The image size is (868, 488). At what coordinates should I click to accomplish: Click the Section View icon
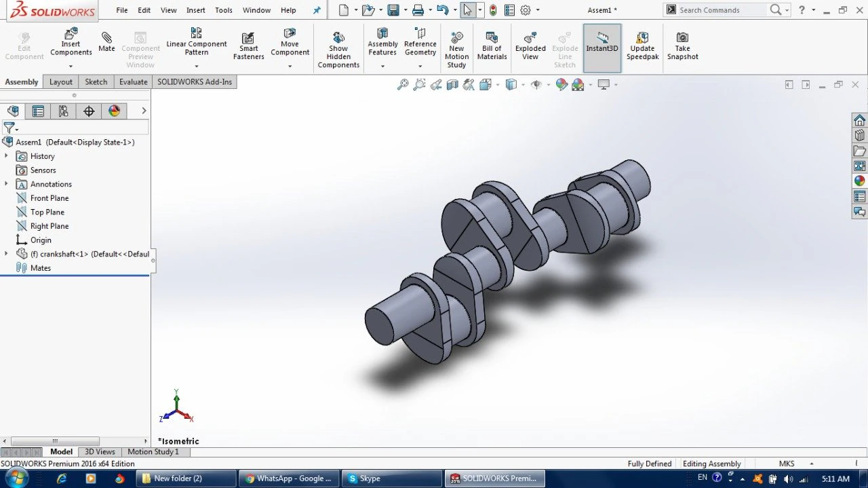click(452, 85)
